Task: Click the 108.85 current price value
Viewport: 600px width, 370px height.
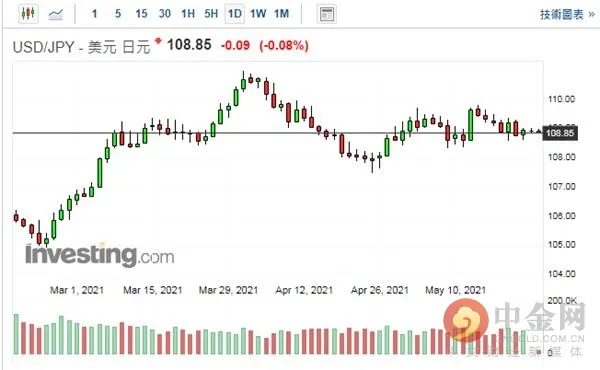Action: point(189,45)
